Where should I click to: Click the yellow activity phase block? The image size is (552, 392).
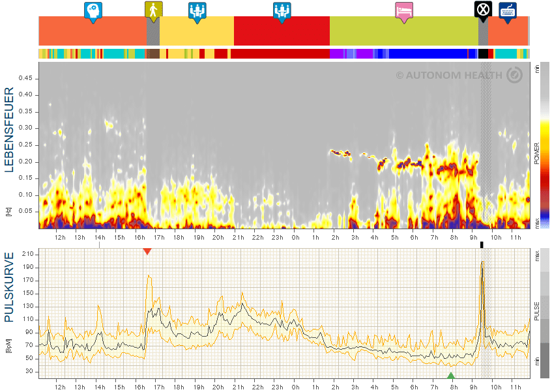[197, 31]
